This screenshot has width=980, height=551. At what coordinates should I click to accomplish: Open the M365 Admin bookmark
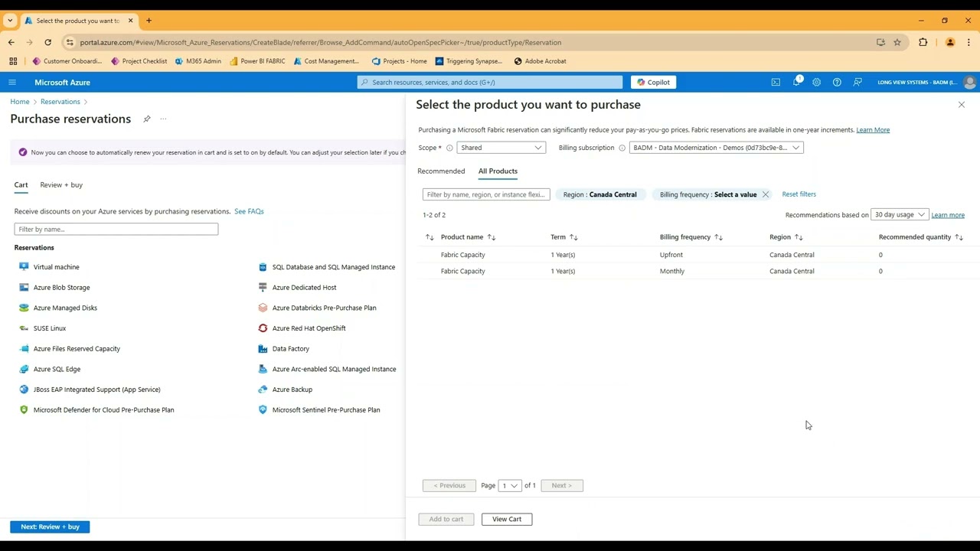(x=198, y=61)
